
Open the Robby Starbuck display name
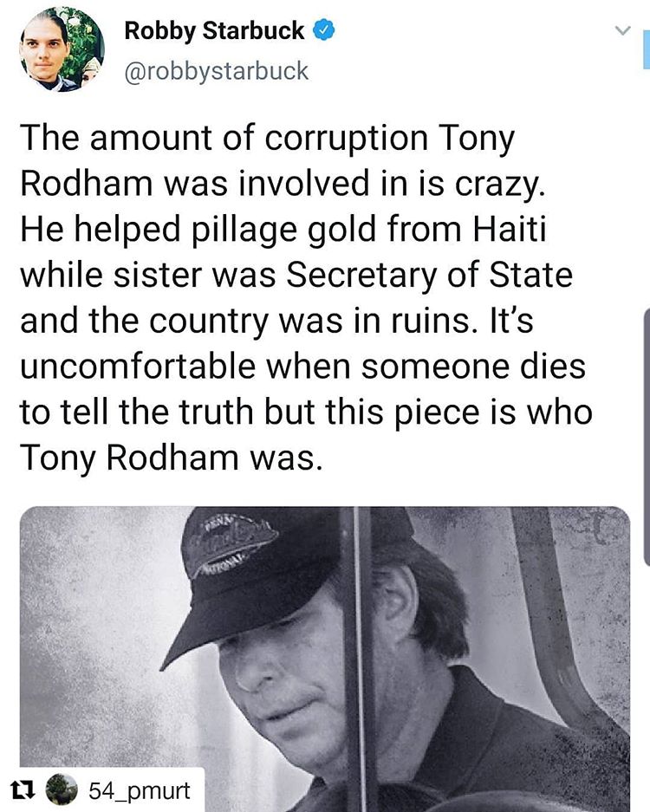(214, 30)
